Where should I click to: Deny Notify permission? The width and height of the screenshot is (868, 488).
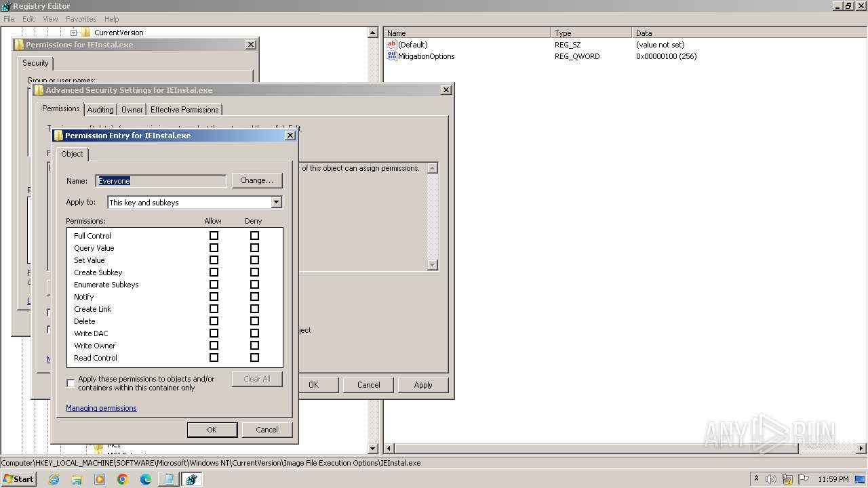(x=254, y=297)
